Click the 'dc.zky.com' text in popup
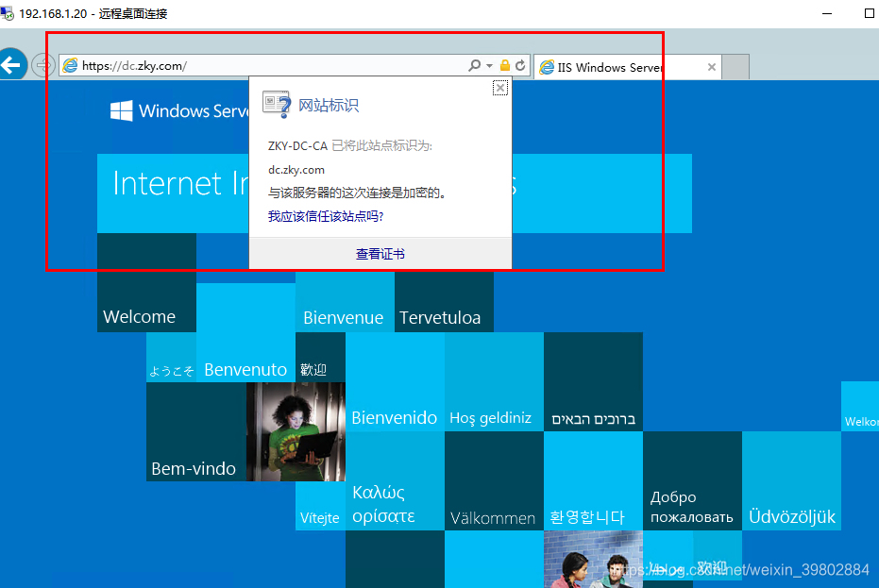 296,170
